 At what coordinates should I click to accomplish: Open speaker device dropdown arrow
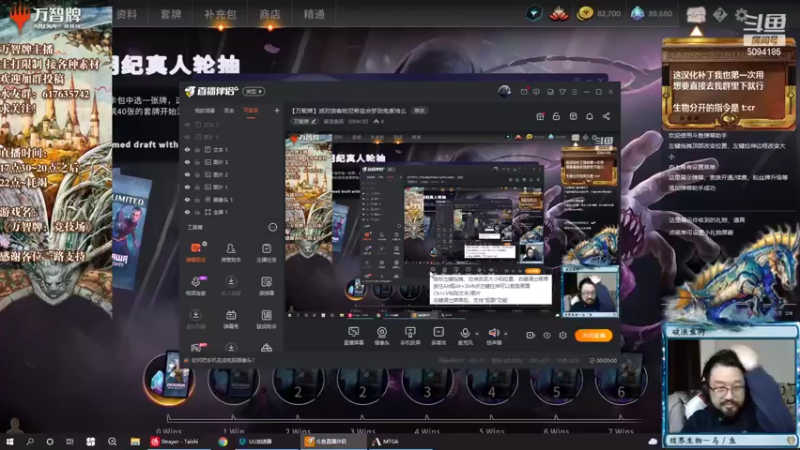point(506,334)
